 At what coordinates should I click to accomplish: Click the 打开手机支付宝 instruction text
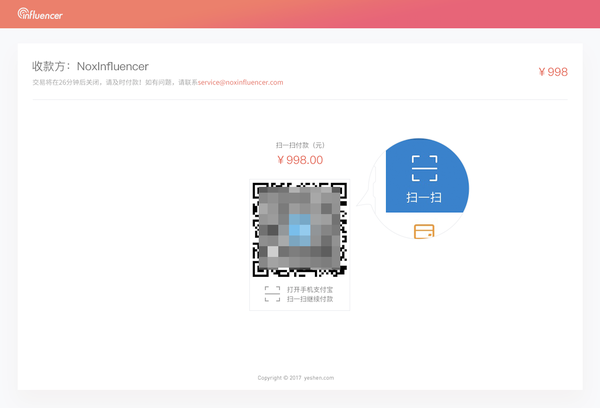[310, 289]
